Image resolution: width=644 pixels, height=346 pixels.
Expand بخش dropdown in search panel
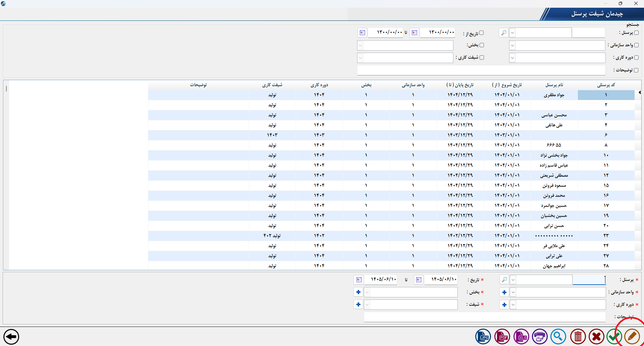(360, 45)
